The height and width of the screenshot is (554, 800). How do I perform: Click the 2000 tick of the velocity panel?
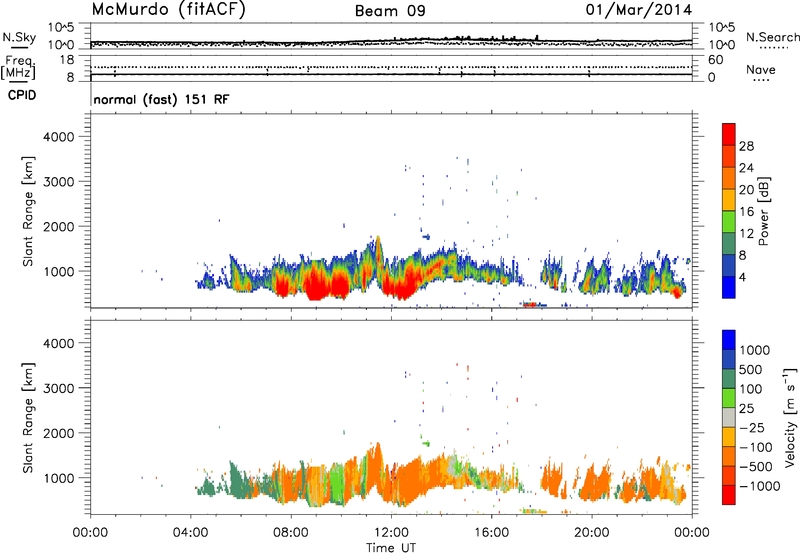[x=58, y=433]
